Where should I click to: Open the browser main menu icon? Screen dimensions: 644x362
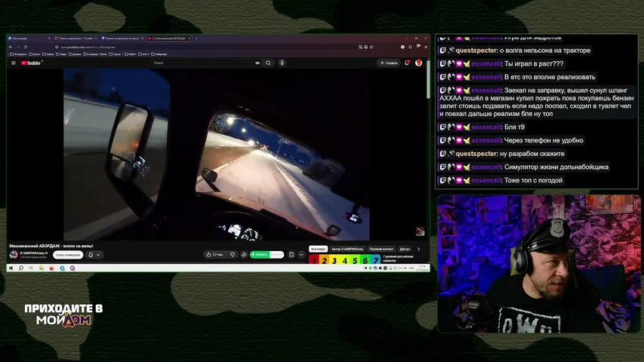tap(426, 48)
